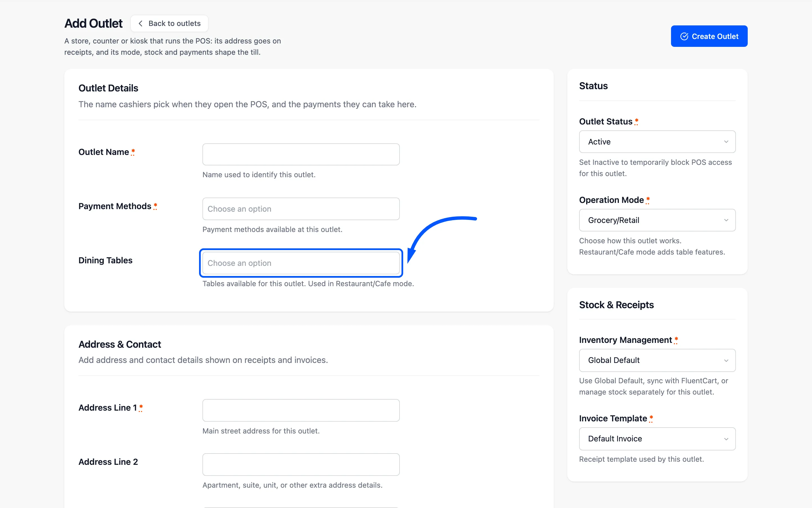Click the Outlet Details section heading
Screen dimensions: 812x508
(108, 88)
